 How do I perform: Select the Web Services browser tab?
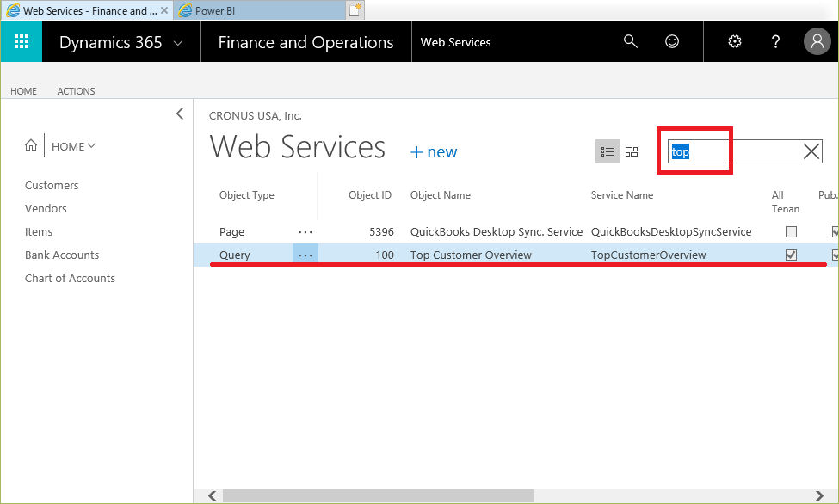coord(86,10)
